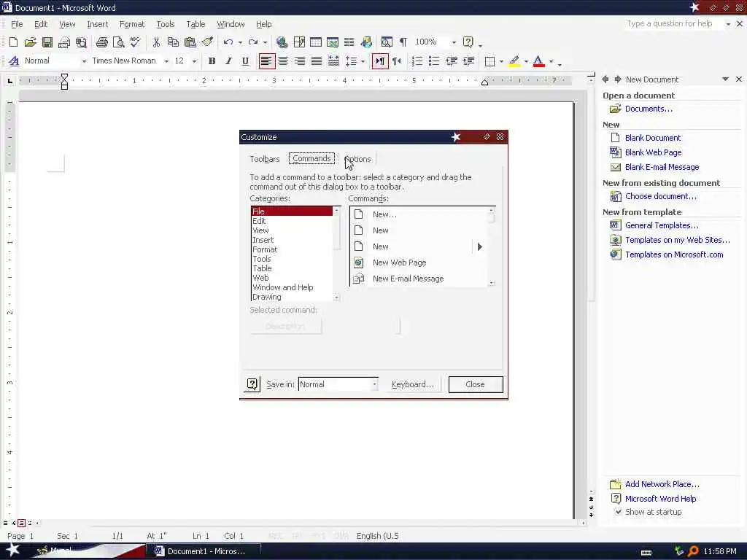Screen dimensions: 747x560
Task: Click the Numbering list icon
Action: coord(417,61)
